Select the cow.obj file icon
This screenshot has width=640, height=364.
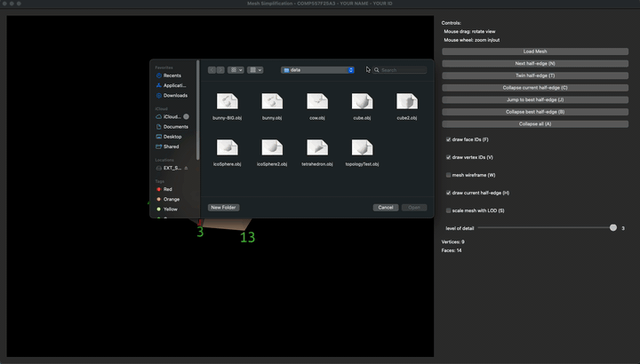317,101
